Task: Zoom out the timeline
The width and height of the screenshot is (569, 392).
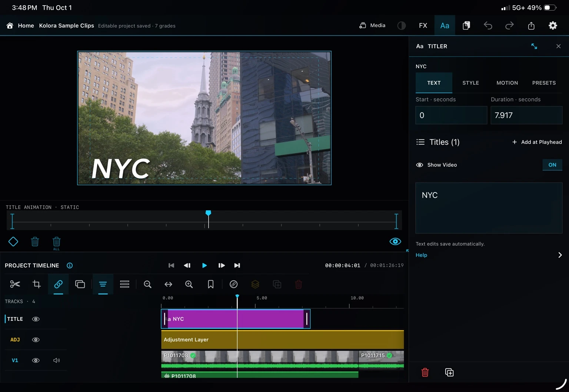Action: click(x=147, y=284)
